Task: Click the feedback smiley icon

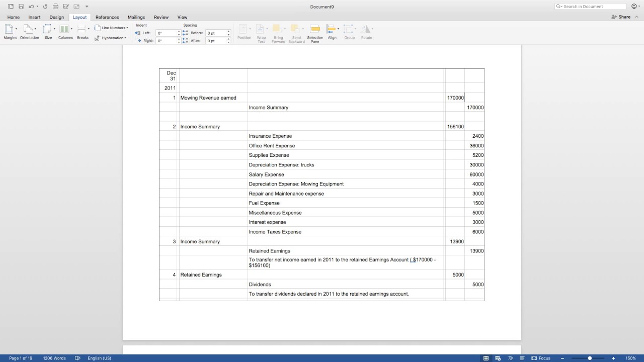Action: point(633,7)
